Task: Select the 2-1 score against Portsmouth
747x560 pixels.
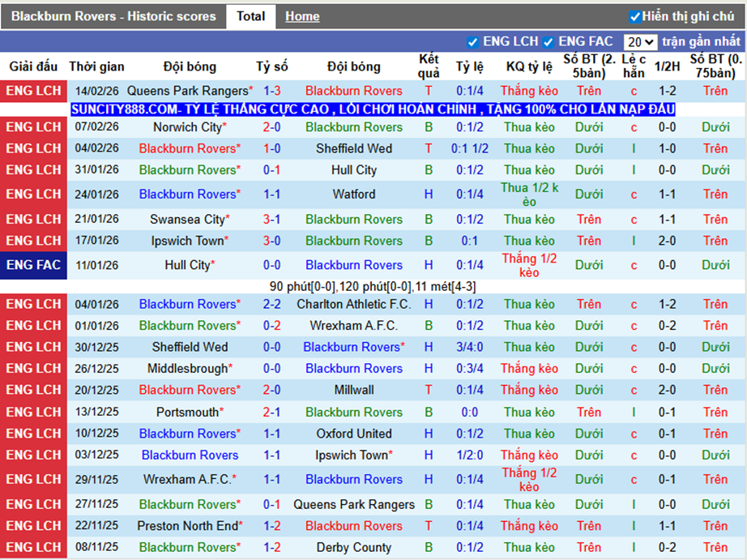Action: click(272, 413)
